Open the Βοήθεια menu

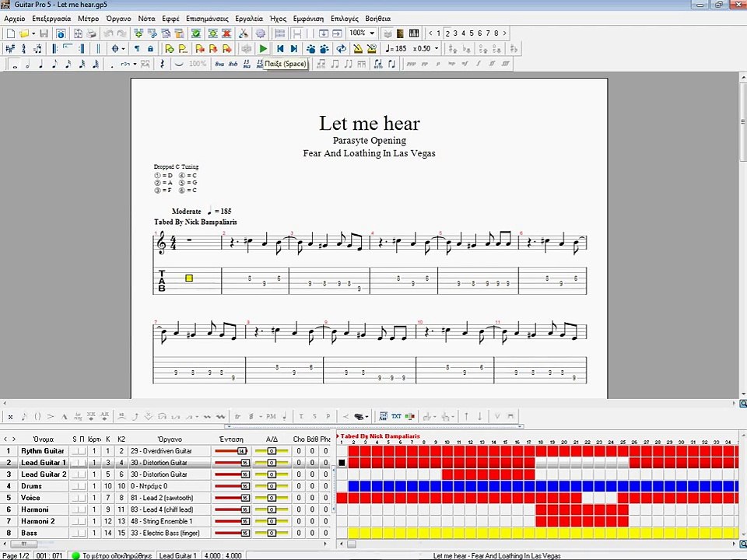click(378, 19)
